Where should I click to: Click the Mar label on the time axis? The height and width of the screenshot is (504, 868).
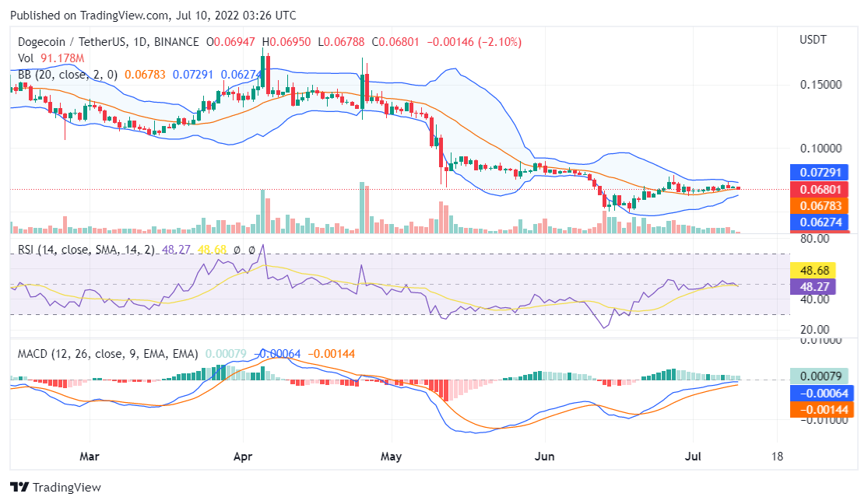(x=90, y=457)
